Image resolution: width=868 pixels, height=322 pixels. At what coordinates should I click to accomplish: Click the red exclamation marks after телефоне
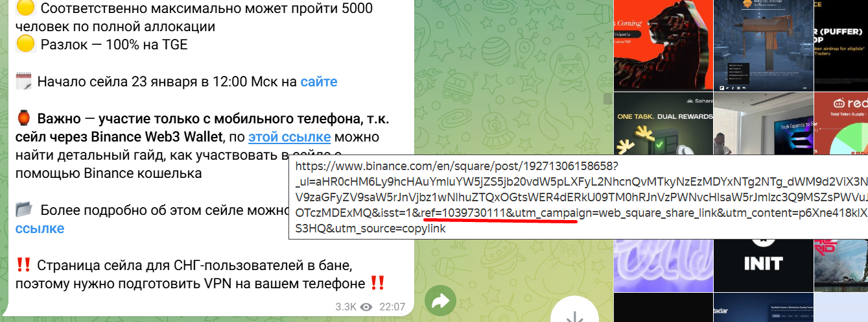[x=378, y=284]
